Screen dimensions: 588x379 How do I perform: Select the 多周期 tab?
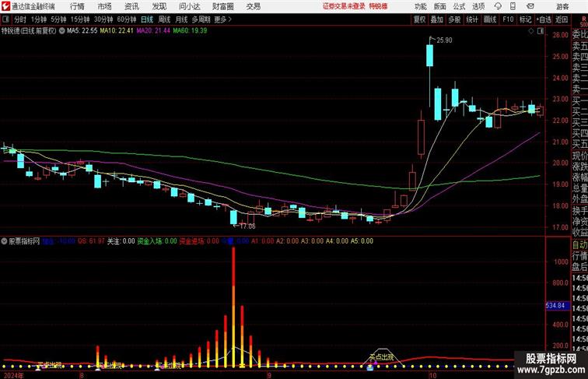click(201, 19)
